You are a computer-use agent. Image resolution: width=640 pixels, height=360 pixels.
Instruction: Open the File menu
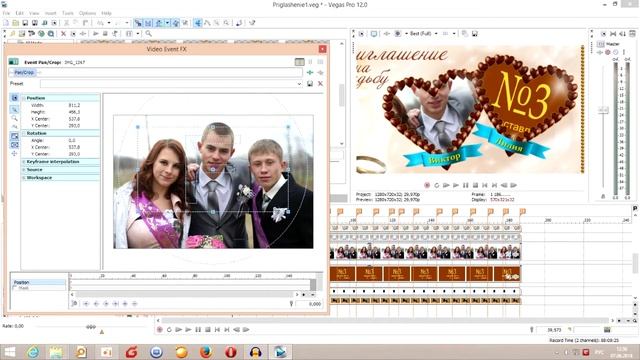pos(6,13)
